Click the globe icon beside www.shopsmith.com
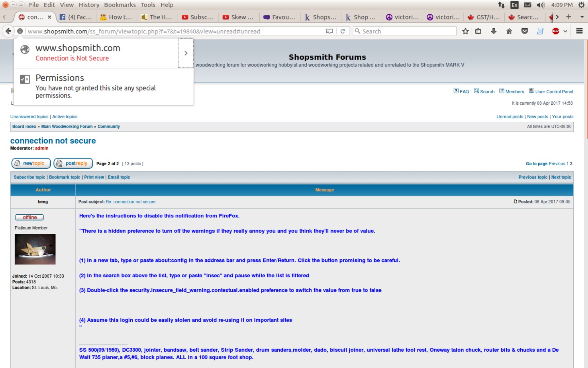This screenshot has width=588, height=368. tap(25, 49)
